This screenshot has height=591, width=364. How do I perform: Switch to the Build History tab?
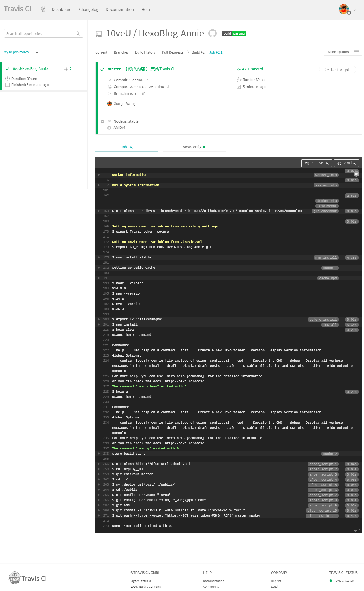(x=145, y=52)
